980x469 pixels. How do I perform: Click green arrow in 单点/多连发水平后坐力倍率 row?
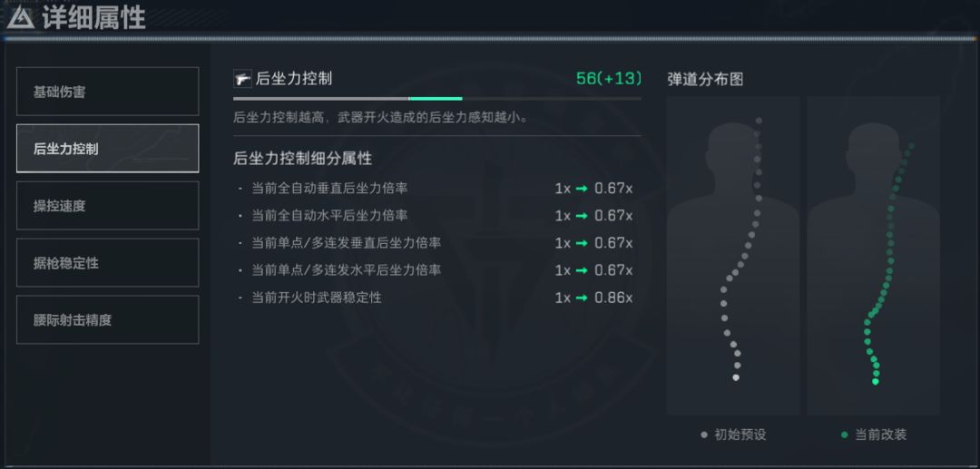582,270
